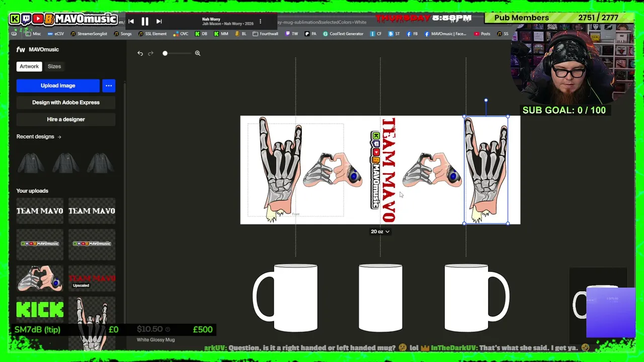Click Design with Adobe Express

[66, 103]
